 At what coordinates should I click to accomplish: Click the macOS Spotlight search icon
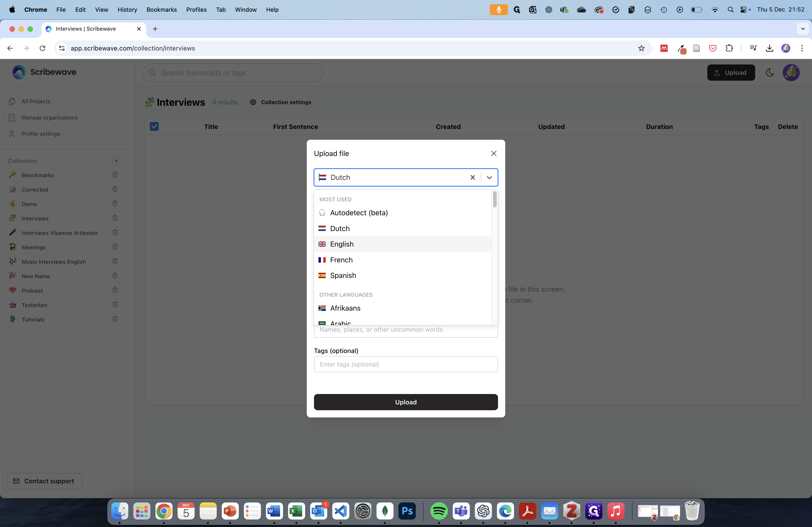pos(730,9)
